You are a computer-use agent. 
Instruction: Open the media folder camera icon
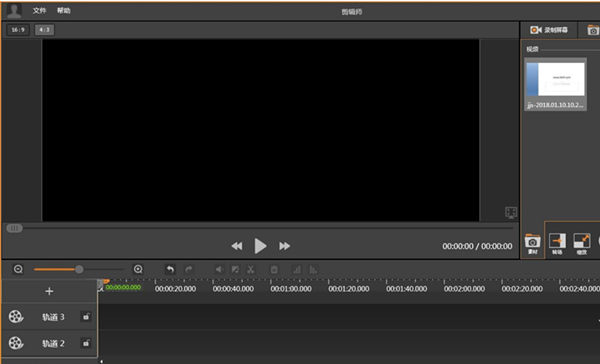pos(532,244)
